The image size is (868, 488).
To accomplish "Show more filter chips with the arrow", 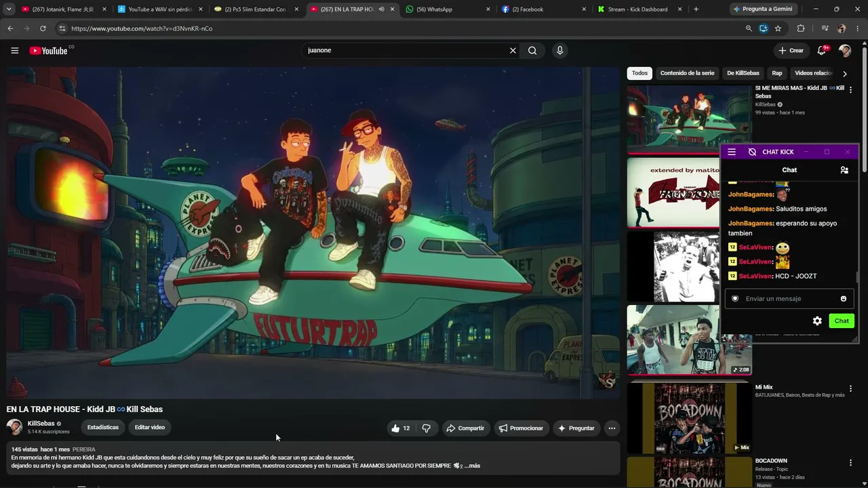I will [x=844, y=73].
